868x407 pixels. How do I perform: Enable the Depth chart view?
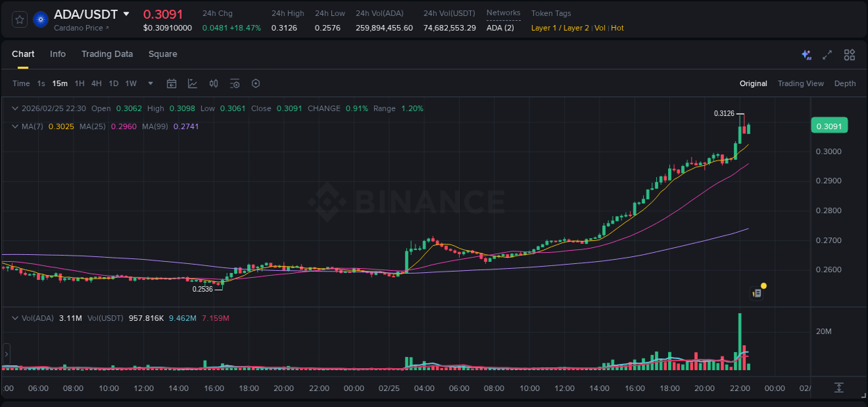844,83
